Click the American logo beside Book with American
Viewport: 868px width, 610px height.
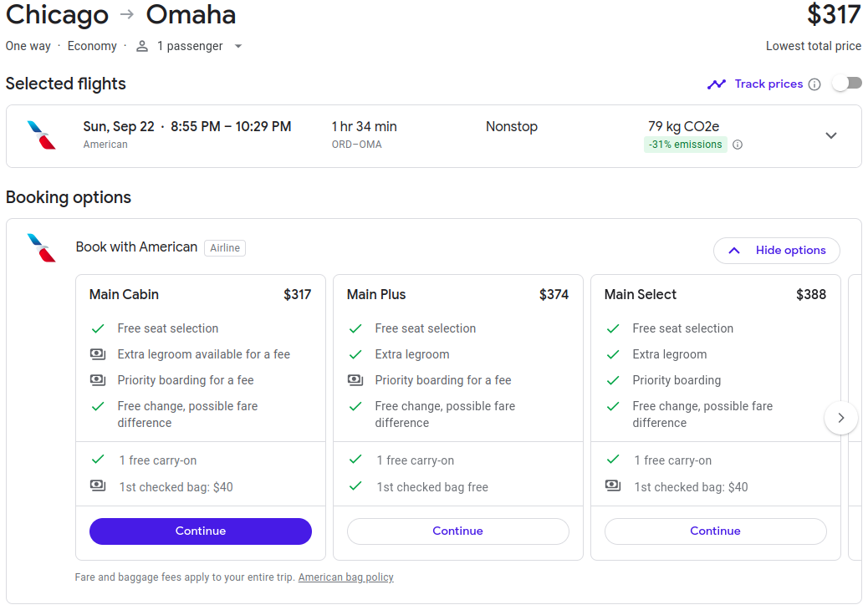[x=42, y=247]
